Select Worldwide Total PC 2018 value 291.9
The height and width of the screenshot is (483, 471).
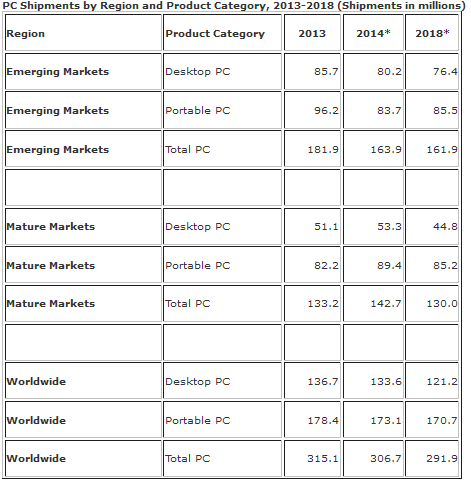click(442, 459)
